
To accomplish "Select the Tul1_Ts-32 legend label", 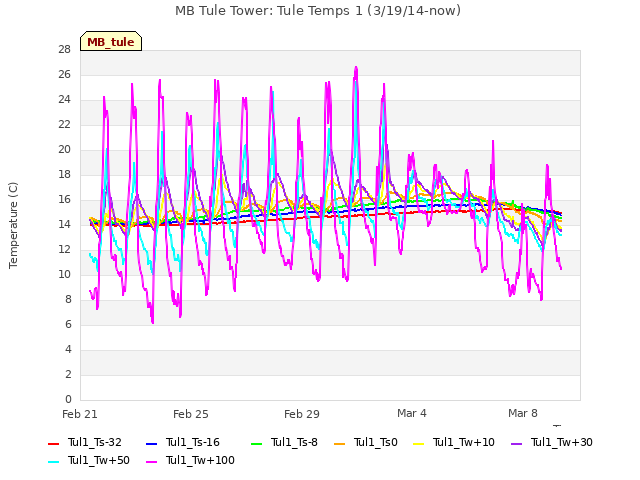I will tap(95, 442).
